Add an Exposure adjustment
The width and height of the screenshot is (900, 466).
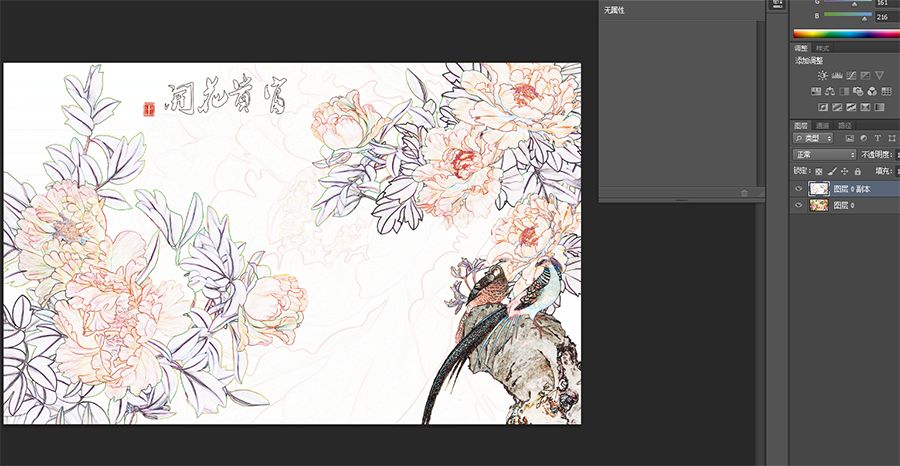point(865,75)
